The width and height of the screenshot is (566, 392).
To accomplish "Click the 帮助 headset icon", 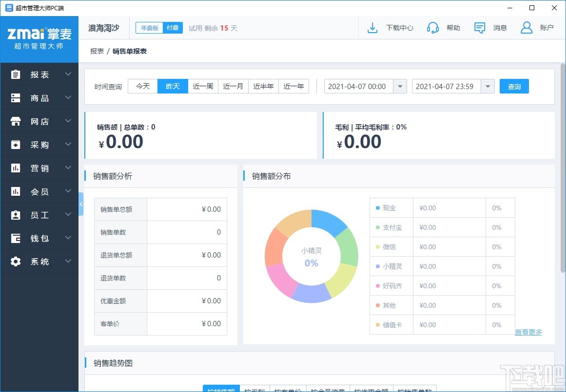I will pos(433,27).
